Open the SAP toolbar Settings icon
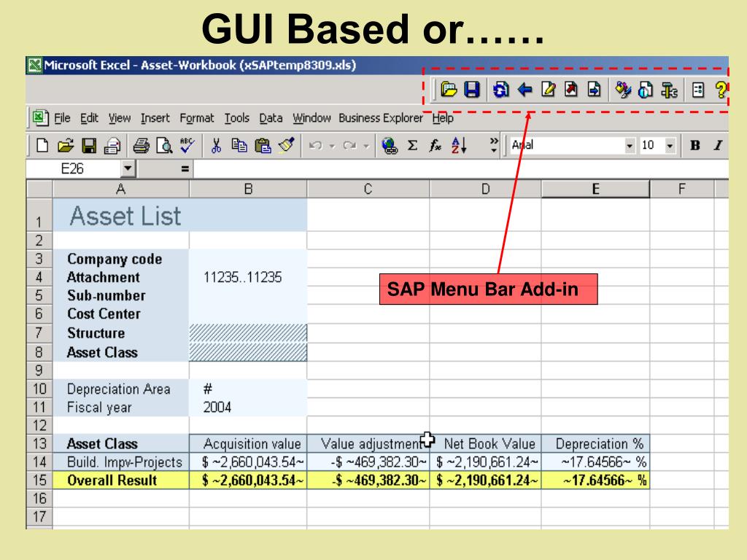The image size is (747, 560). [698, 90]
